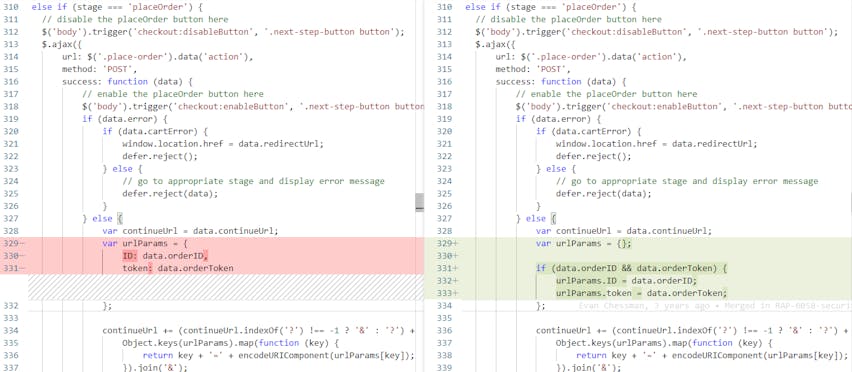Click 'url: $('.place-order')' line in original pane

pos(158,56)
